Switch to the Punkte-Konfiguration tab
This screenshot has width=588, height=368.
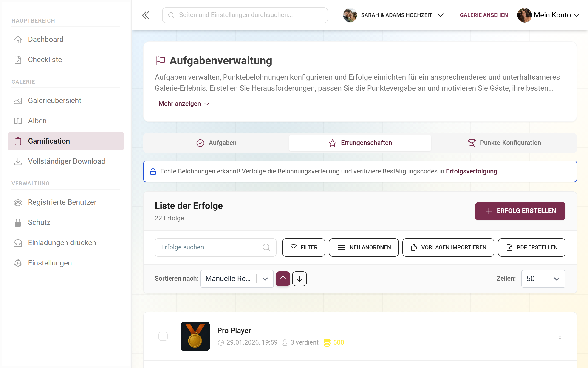[x=504, y=143]
